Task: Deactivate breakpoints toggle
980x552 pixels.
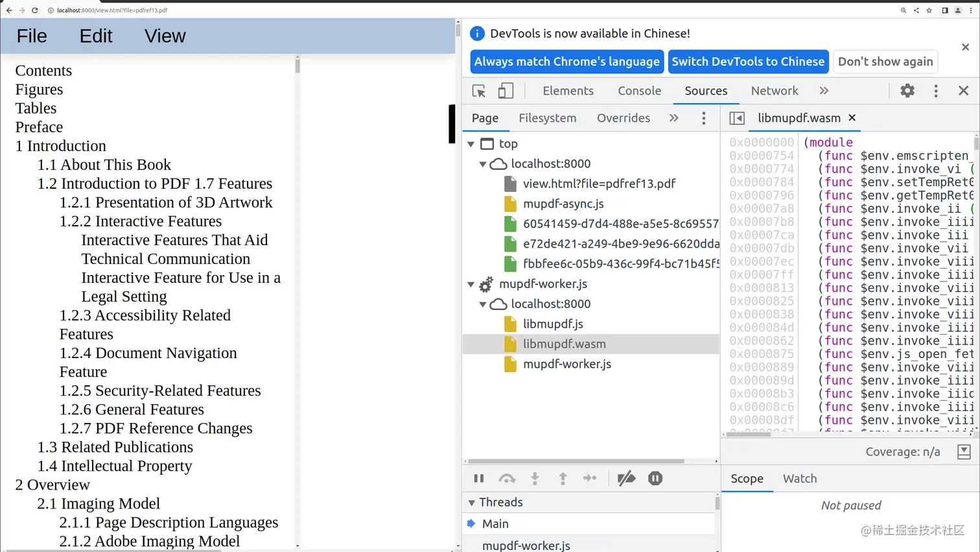Action: pyautogui.click(x=626, y=479)
